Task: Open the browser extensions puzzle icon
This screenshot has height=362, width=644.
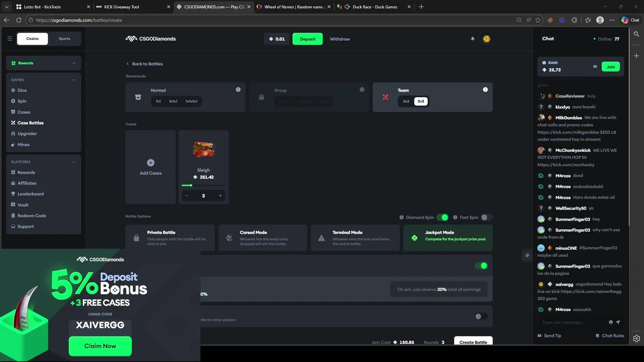Action: tap(574, 20)
